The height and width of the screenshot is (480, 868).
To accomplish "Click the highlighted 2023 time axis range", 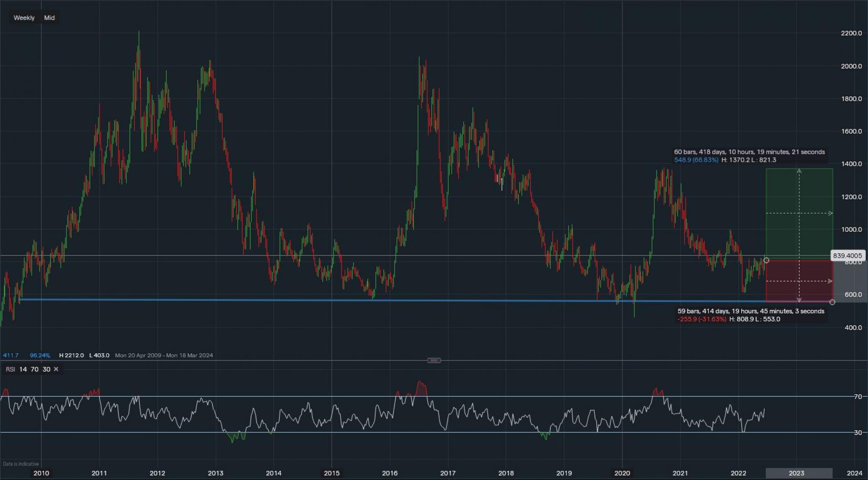I will [x=799, y=473].
